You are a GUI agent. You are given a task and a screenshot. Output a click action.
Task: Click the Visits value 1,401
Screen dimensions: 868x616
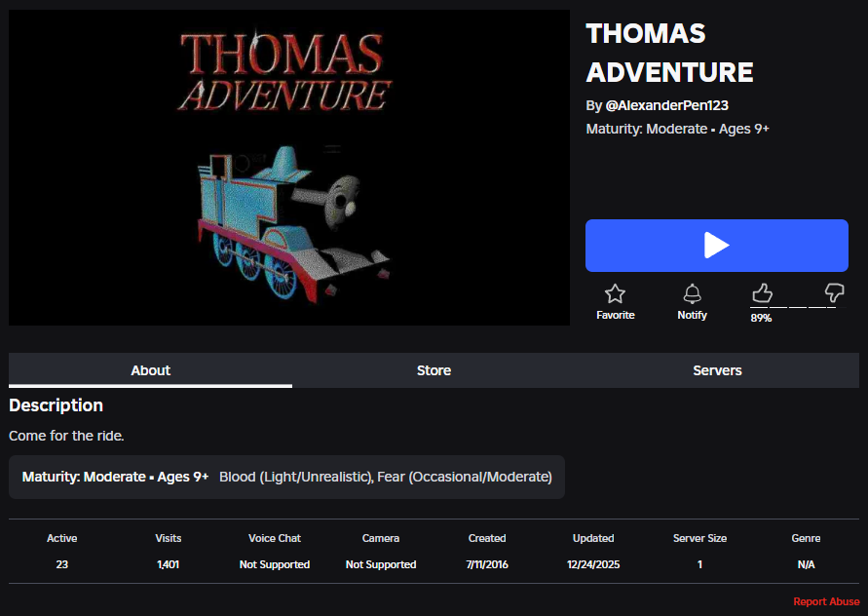tap(168, 564)
